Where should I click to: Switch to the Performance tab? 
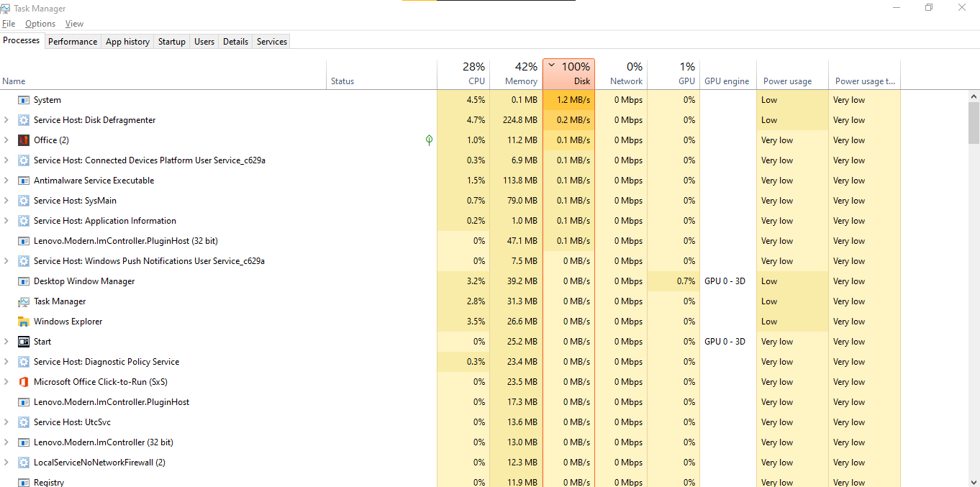(x=73, y=42)
